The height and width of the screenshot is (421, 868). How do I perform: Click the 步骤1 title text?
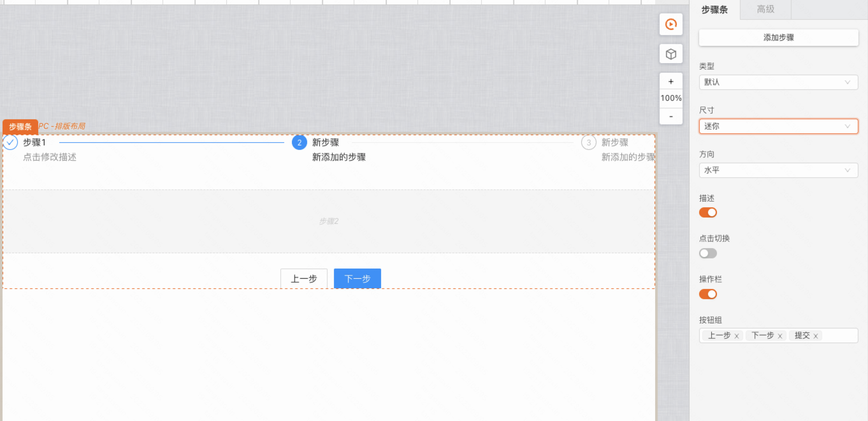tap(34, 142)
